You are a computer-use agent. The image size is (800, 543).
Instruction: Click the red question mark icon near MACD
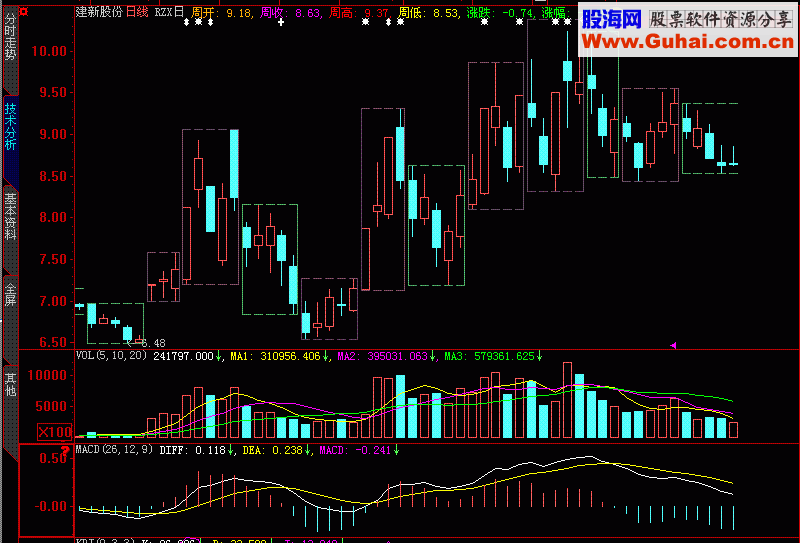[x=65, y=450]
